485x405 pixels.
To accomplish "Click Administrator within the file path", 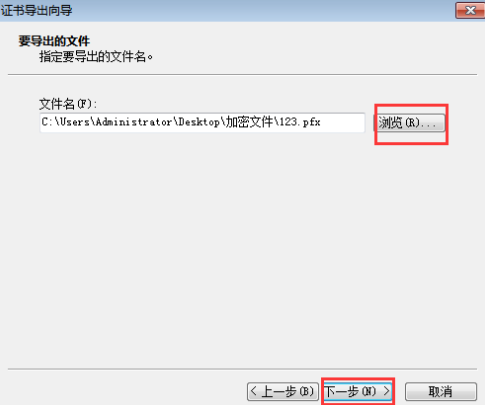I will (x=134, y=122).
